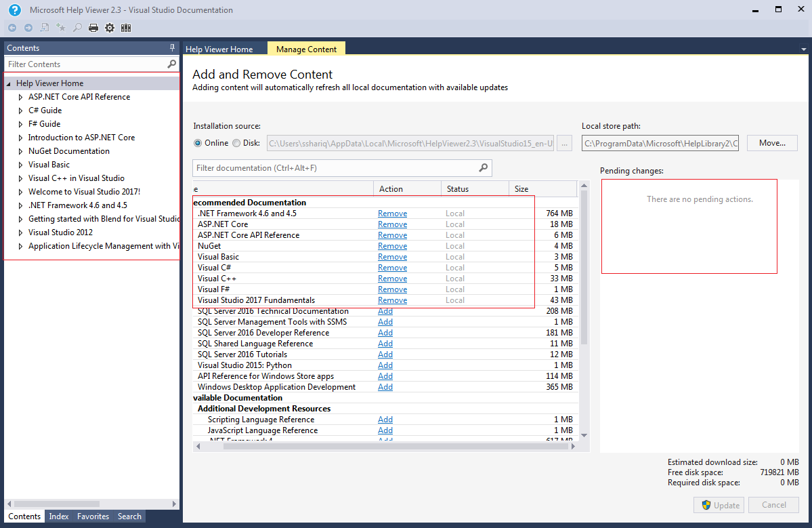Open Viewer Options gear icon
Image resolution: width=812 pixels, height=528 pixels.
(x=110, y=28)
